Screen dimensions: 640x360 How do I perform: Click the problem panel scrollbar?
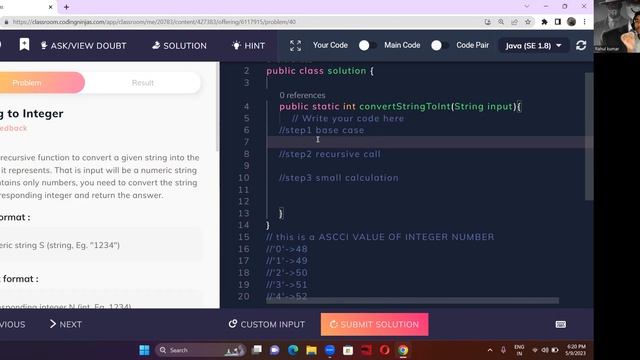(x=217, y=107)
